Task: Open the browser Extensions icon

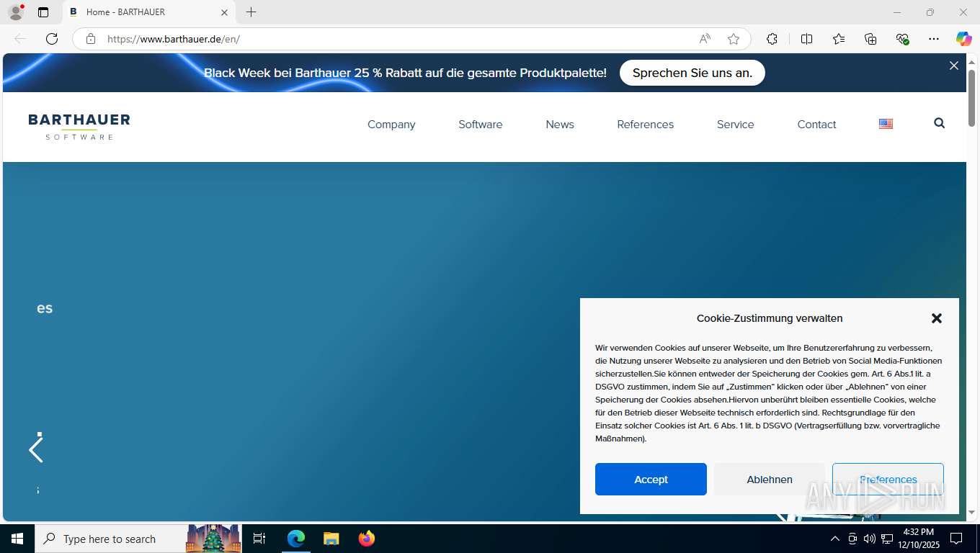Action: [772, 39]
